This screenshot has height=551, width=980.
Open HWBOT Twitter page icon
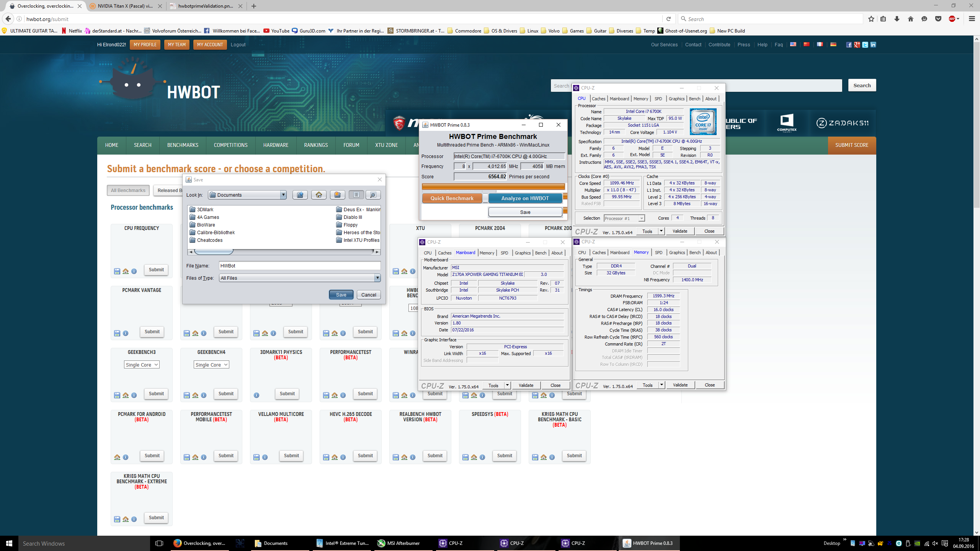click(x=865, y=45)
